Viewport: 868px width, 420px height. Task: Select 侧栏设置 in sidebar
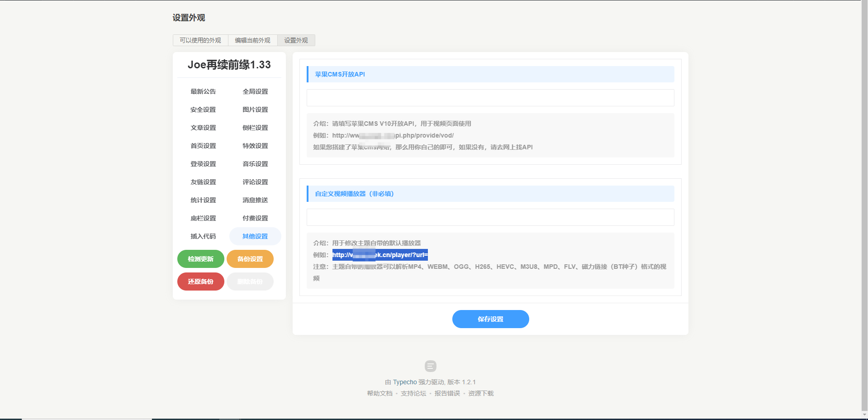pyautogui.click(x=255, y=128)
